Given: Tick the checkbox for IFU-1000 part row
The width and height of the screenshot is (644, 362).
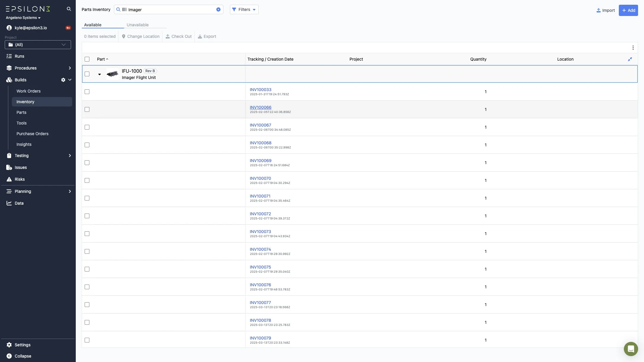Looking at the screenshot, I should (87, 74).
